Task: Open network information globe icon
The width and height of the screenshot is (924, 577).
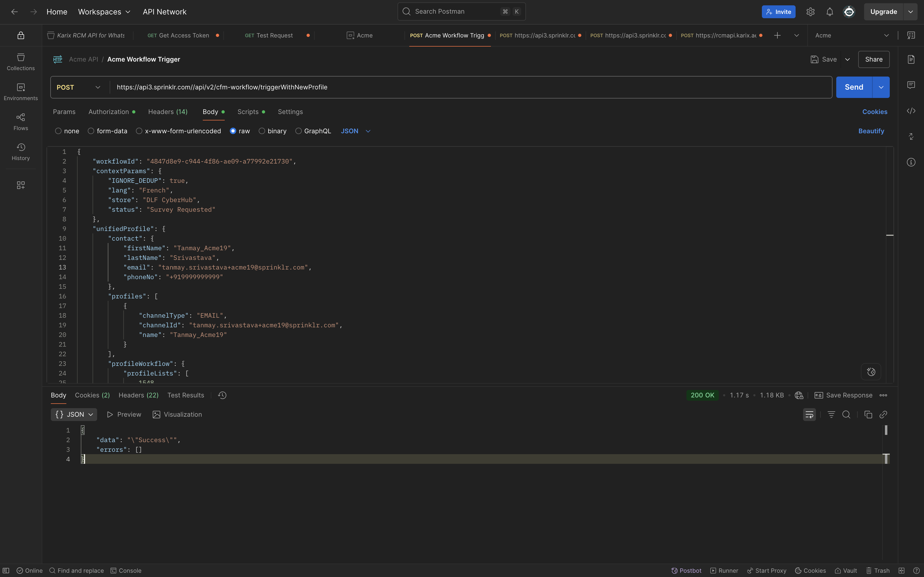Action: click(799, 395)
